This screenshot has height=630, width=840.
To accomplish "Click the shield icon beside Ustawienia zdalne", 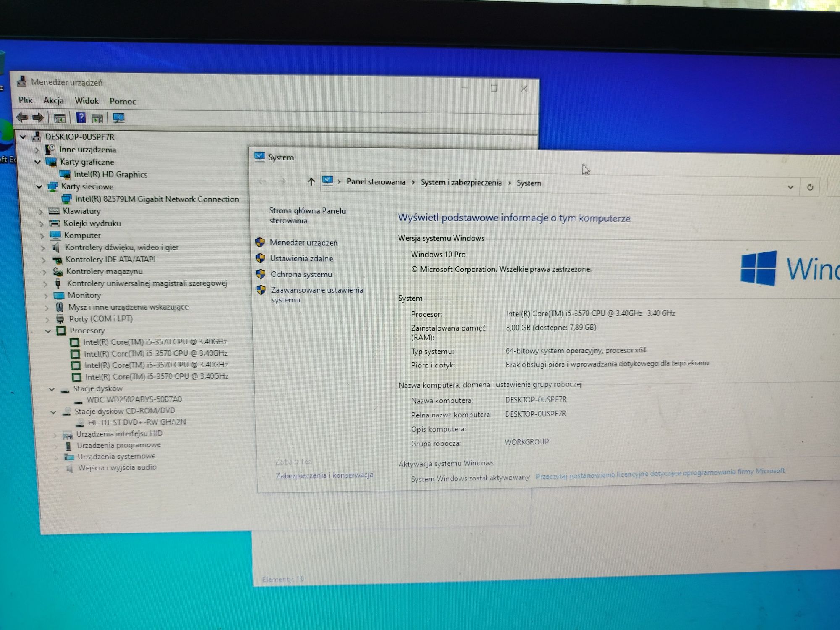I will point(260,258).
